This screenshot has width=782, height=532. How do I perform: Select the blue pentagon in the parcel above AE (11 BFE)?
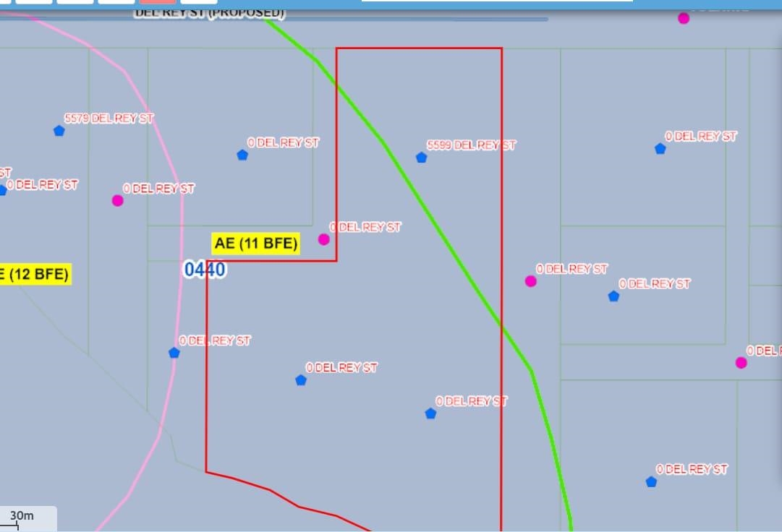point(242,155)
